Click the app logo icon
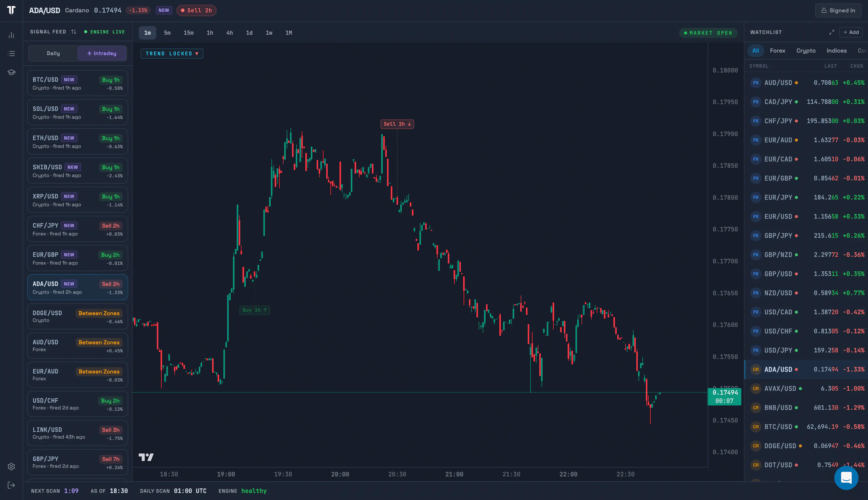 pos(11,10)
